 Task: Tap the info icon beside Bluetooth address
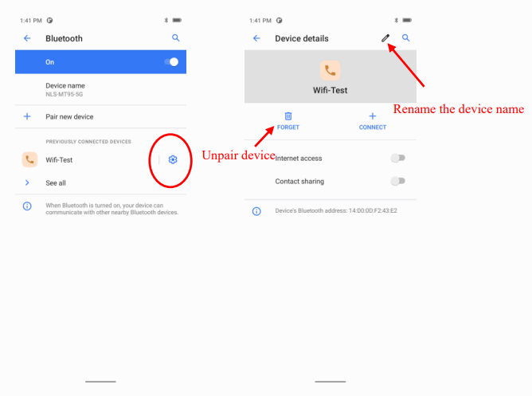[256, 211]
